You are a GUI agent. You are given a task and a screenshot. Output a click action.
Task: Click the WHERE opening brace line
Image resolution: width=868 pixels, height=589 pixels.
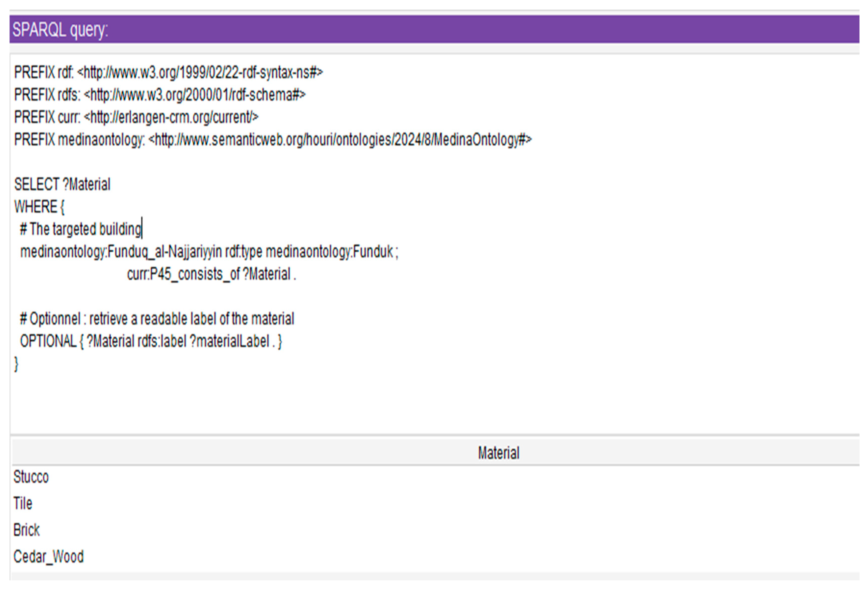(39, 207)
